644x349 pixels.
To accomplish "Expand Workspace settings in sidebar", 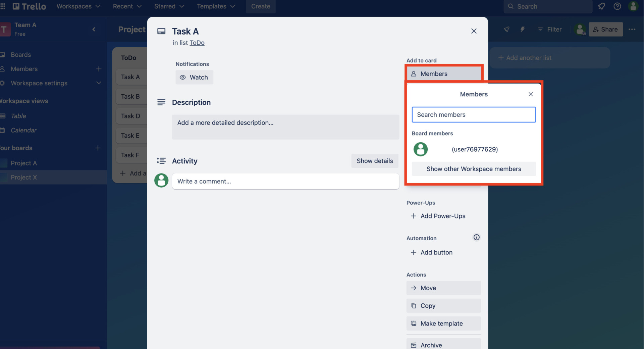I will 99,83.
